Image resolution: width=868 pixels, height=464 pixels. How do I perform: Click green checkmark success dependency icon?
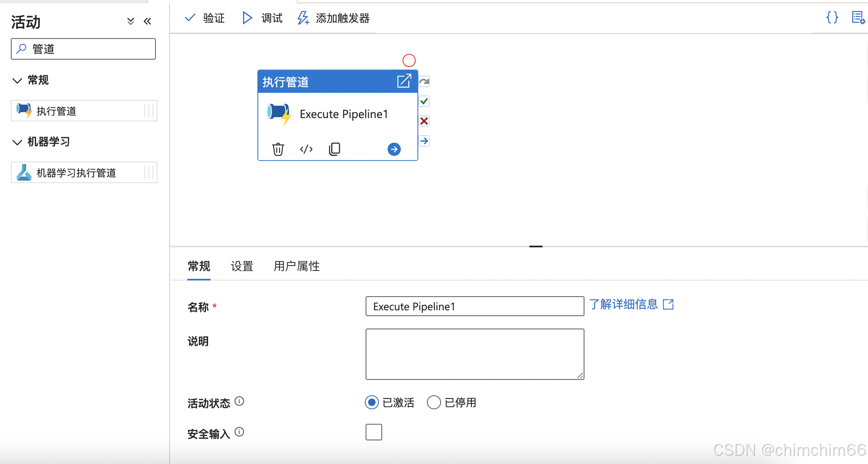(x=424, y=101)
